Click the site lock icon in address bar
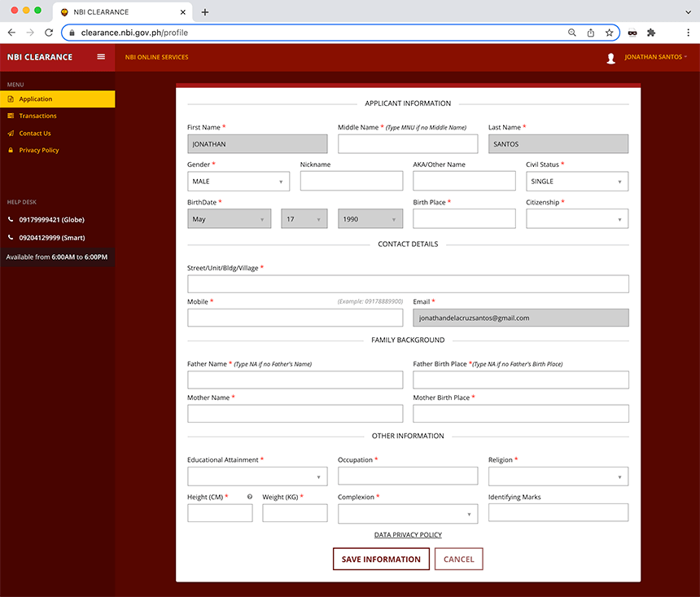The height and width of the screenshot is (597, 700). click(x=72, y=33)
